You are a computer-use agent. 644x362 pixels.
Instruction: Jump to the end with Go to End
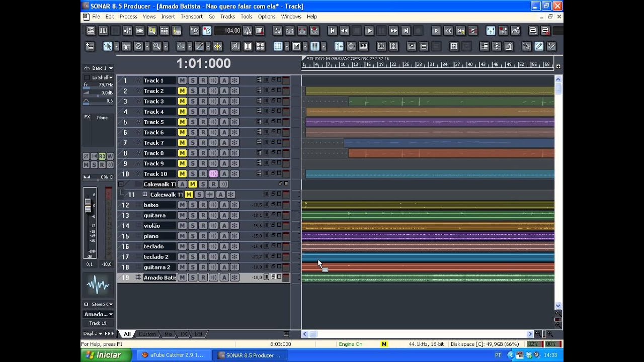406,31
